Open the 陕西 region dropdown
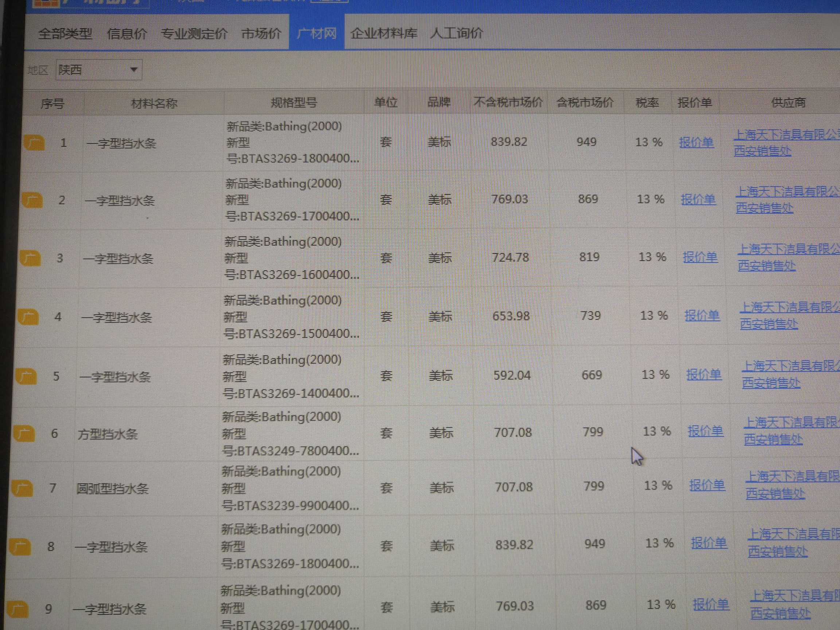Screen dimensions: 840x630 99,70
